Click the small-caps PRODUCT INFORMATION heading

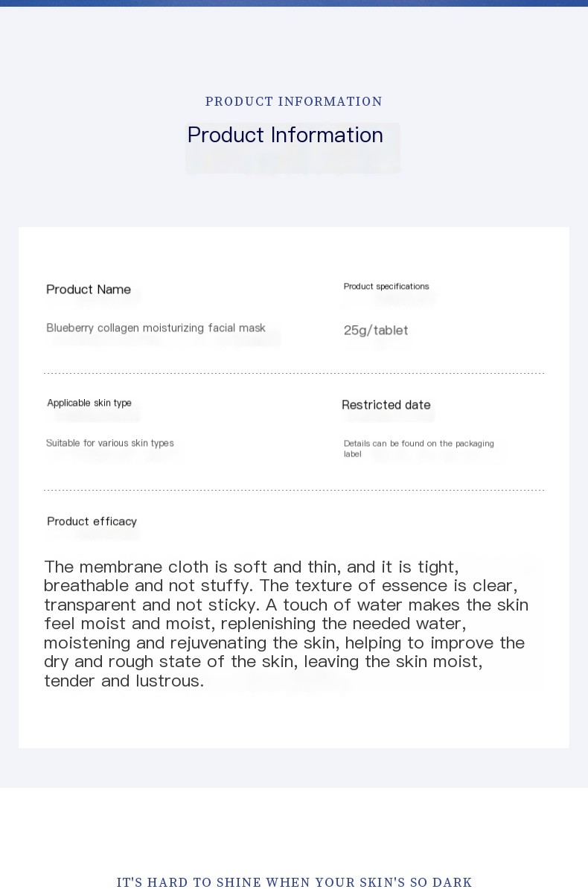click(293, 102)
